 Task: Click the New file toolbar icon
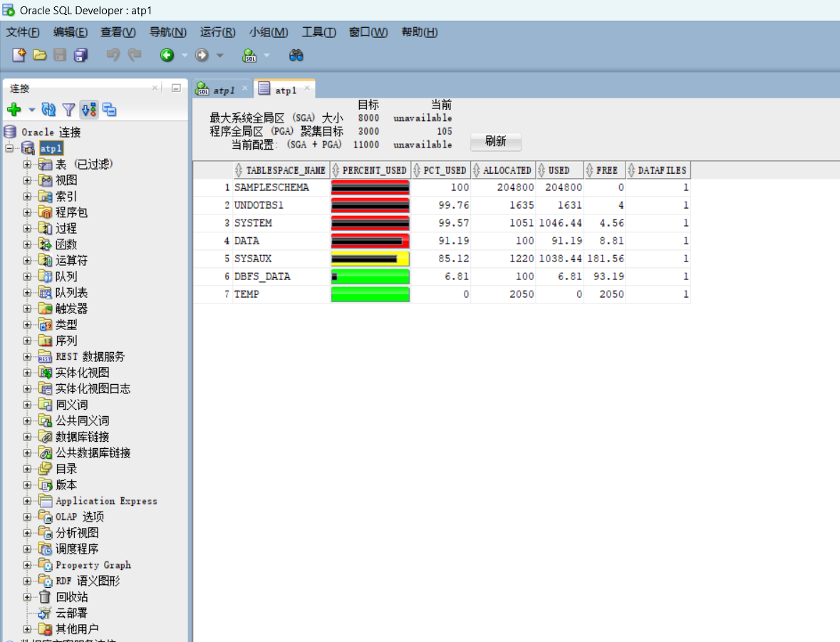[19, 55]
